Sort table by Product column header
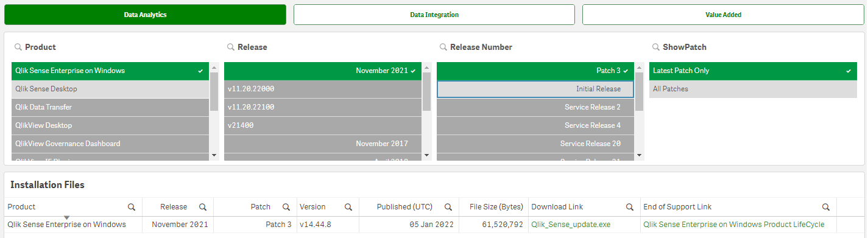This screenshot has width=868, height=238. pos(21,207)
